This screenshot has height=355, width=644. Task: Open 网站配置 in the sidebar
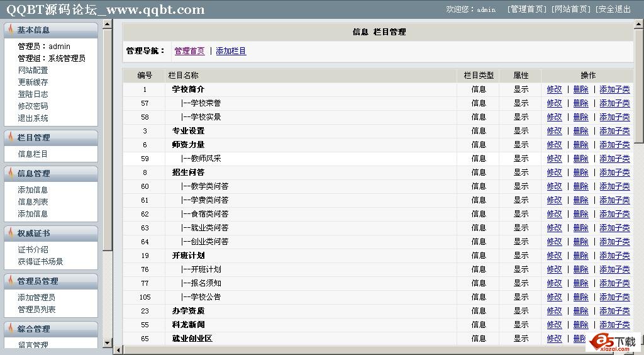33,70
